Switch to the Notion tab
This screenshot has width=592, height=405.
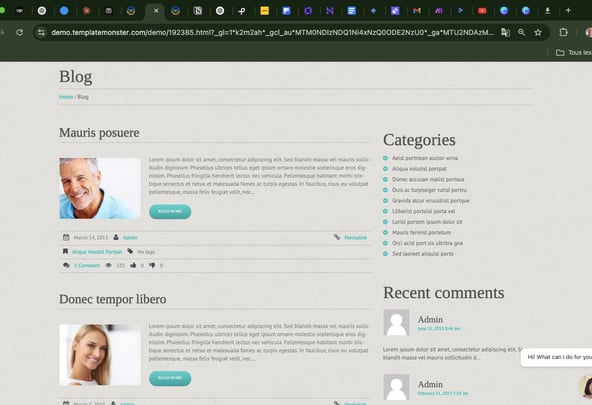198,11
